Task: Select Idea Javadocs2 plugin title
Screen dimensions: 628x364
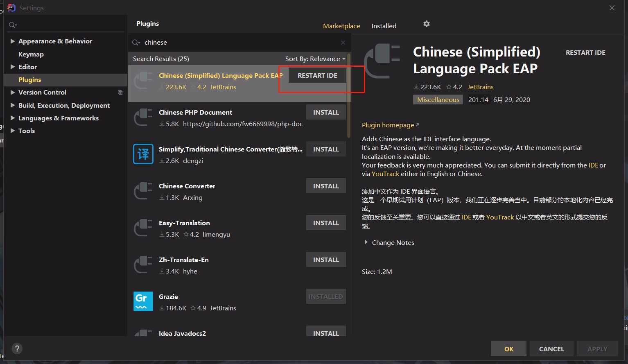Action: 182,333
